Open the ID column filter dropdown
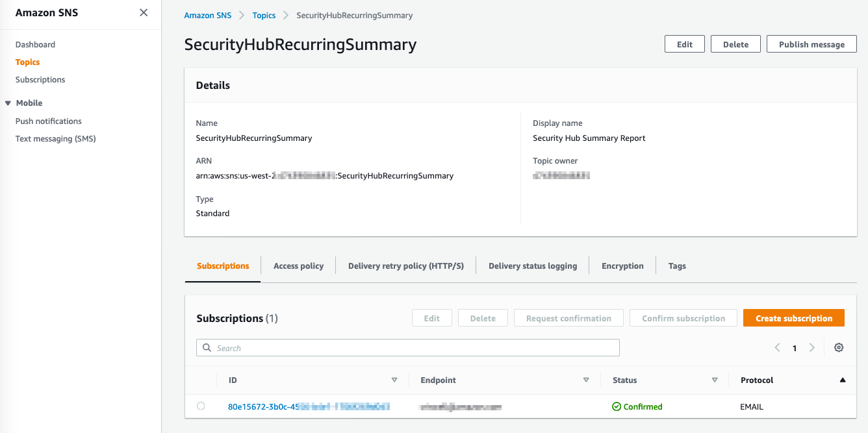 click(x=394, y=380)
